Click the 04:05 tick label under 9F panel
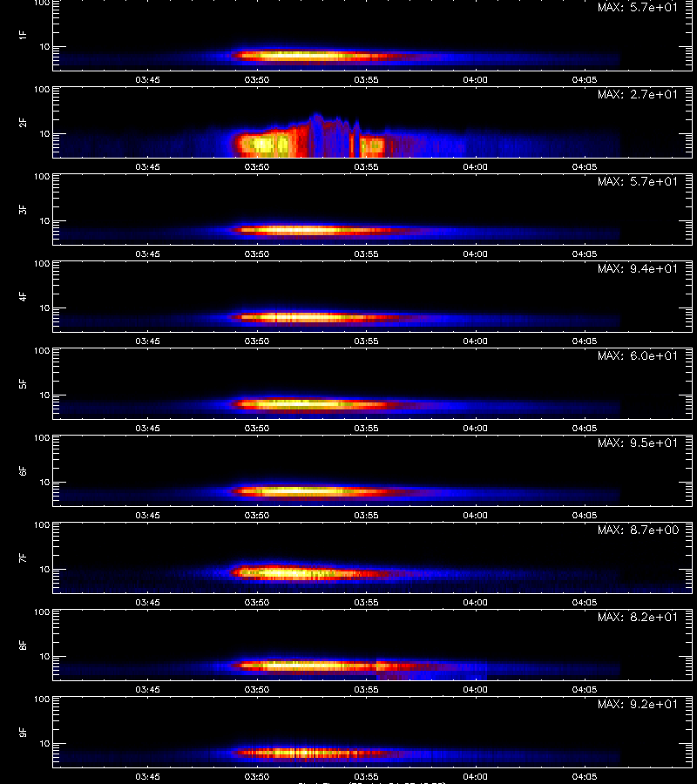697x784 pixels. pos(584,776)
